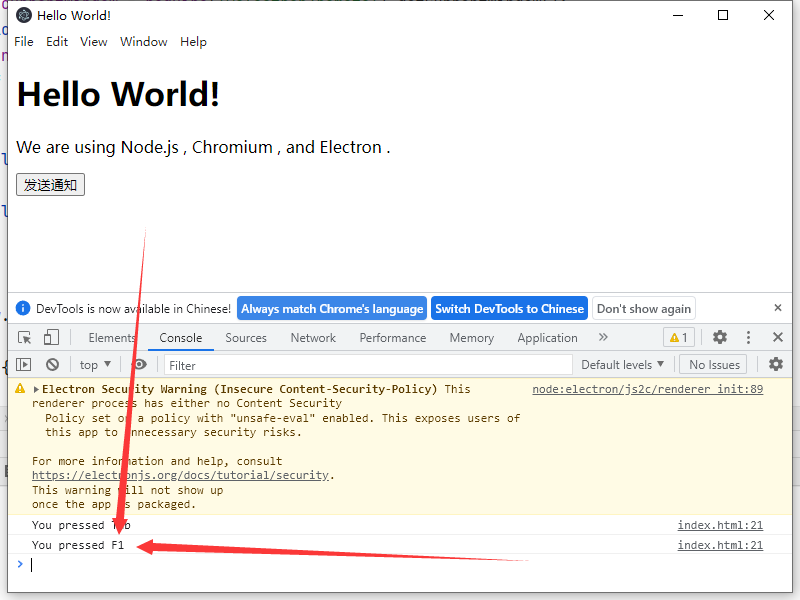Dismiss the DevTools language infobar
This screenshot has height=600, width=800.
(778, 308)
